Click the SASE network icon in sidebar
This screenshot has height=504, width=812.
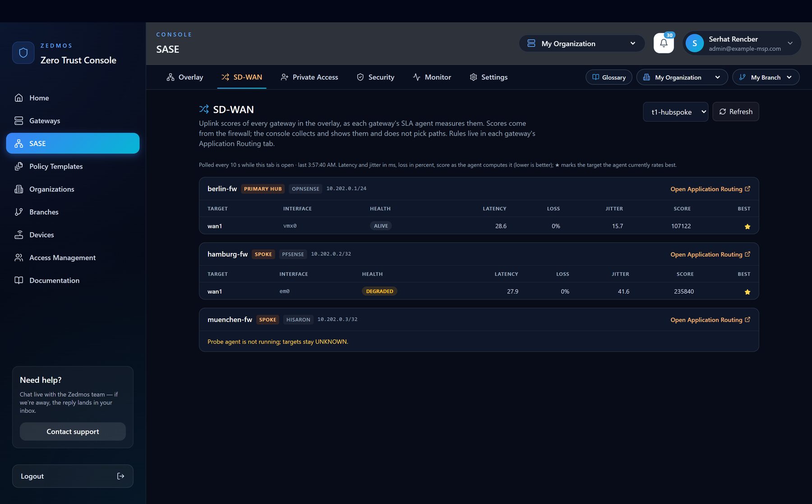point(18,143)
